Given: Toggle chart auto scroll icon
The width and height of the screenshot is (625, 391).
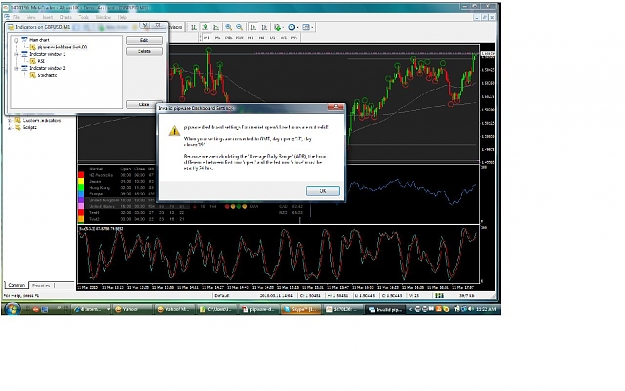Looking at the screenshot, I should click(x=253, y=27).
